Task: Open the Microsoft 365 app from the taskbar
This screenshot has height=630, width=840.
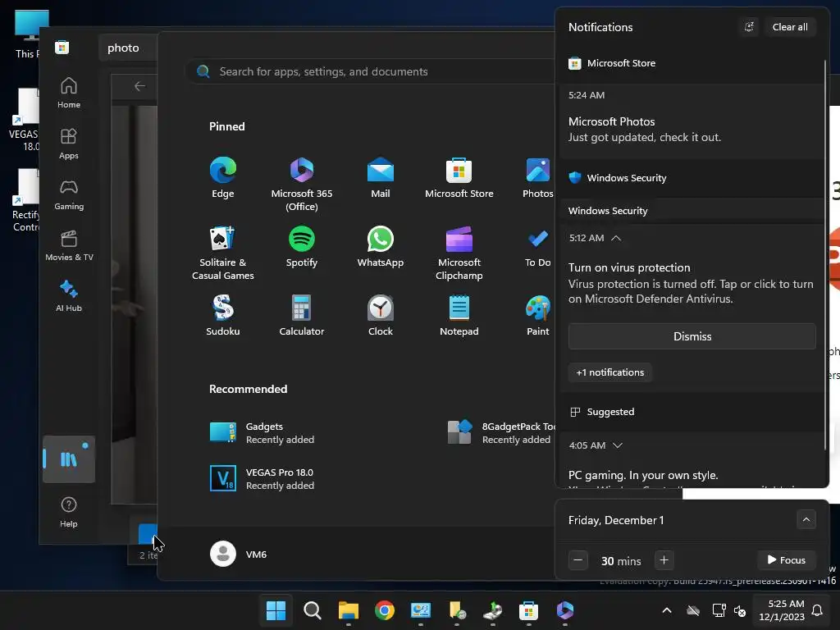Action: click(564, 610)
